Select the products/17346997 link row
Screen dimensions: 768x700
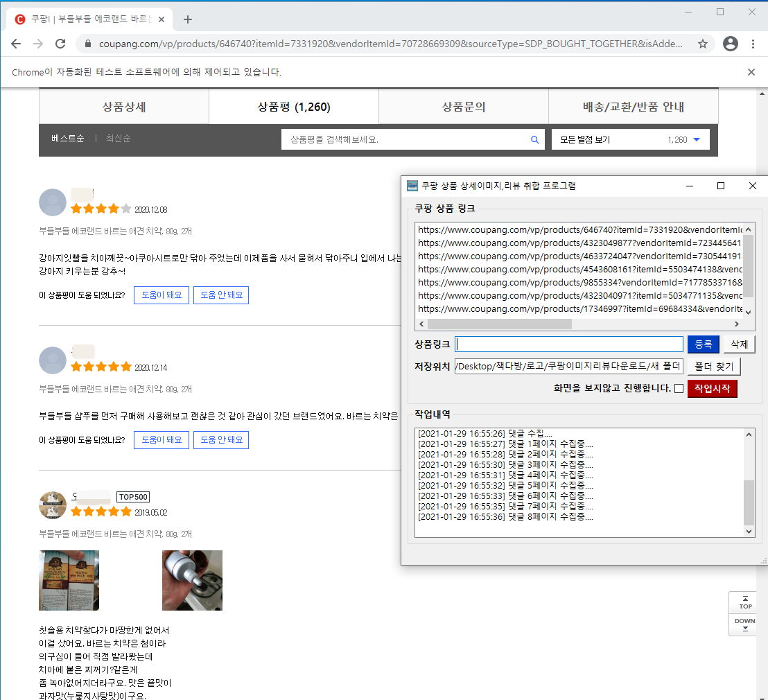(x=580, y=309)
